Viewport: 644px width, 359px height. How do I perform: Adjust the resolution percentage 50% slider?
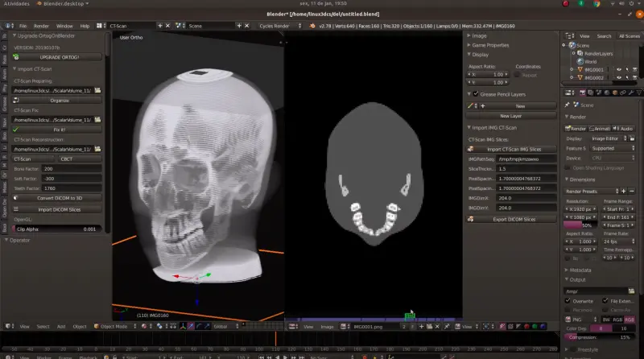click(580, 225)
